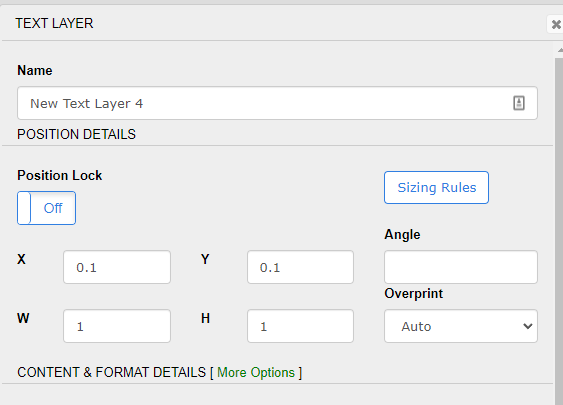Click the POSITION DETAILS section heading
The image size is (563, 405).
point(76,134)
